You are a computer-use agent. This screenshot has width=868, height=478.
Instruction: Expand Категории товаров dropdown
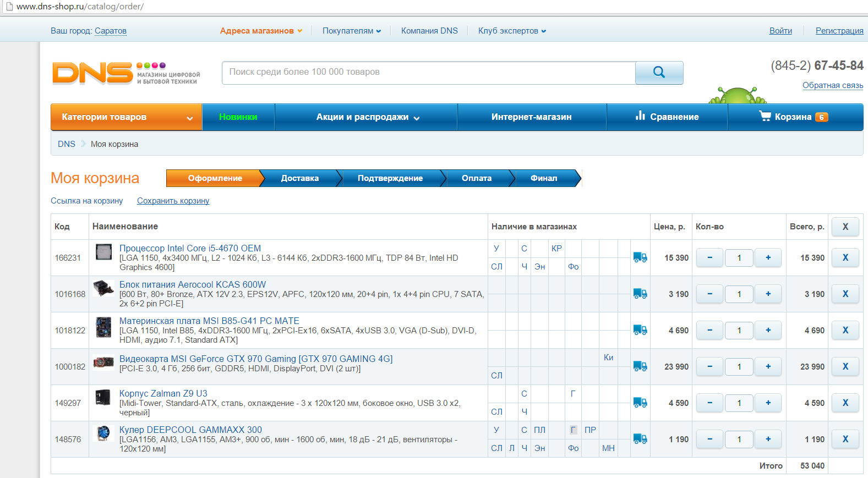tap(127, 117)
